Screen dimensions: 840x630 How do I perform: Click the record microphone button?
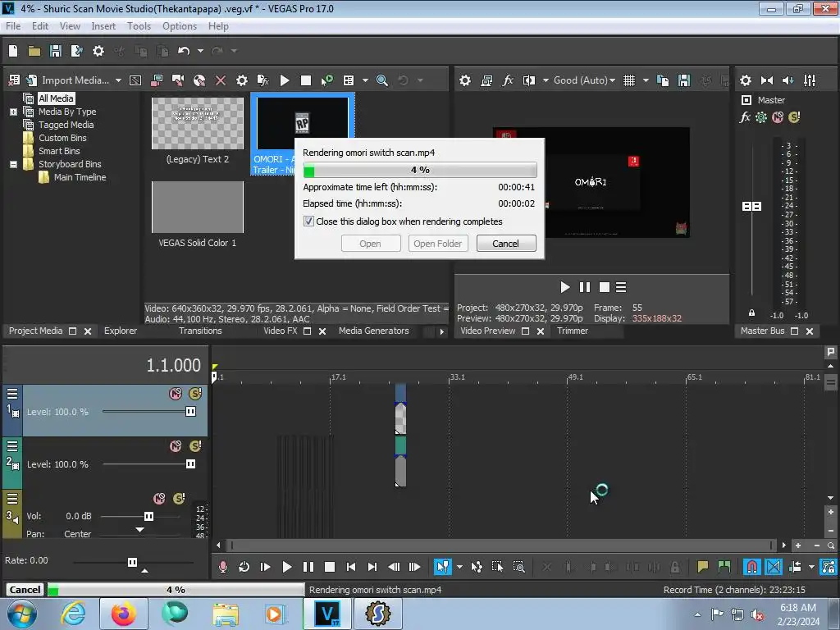point(223,567)
